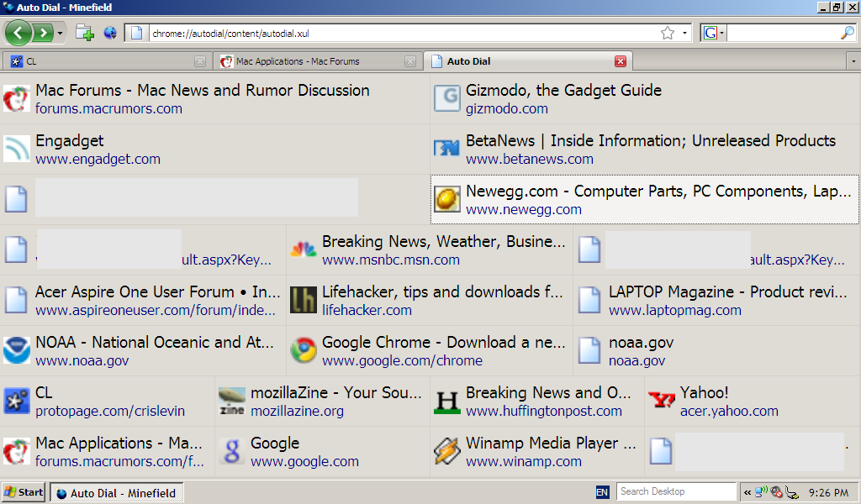Screen dimensions: 861x504
Task: Click the MSNBC peacock icon
Action: click(303, 249)
